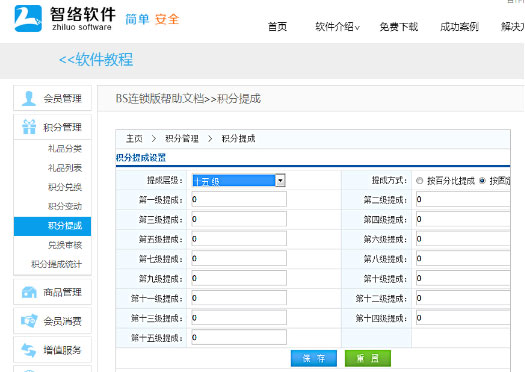Screen dimensions: 525x372
Task: Click the gift icon beside 积分管理
Action: tap(29, 127)
